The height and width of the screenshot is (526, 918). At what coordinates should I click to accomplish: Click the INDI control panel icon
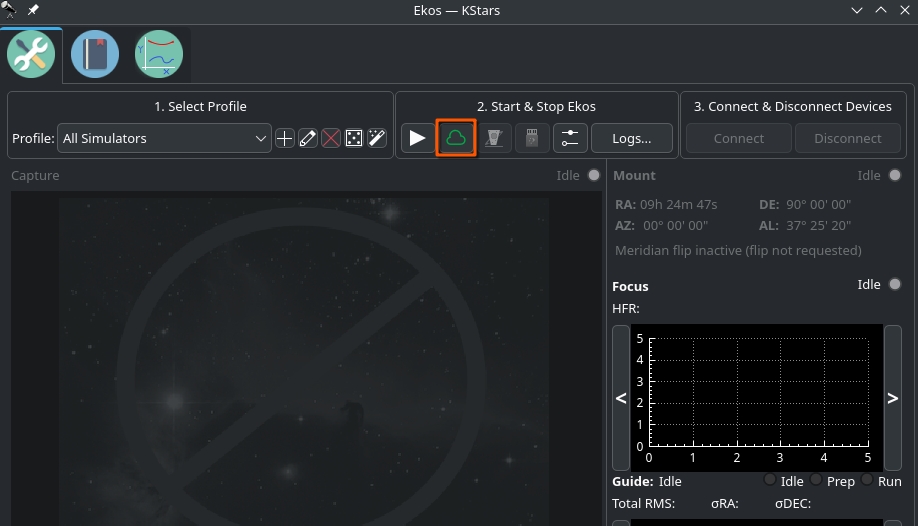click(x=494, y=138)
